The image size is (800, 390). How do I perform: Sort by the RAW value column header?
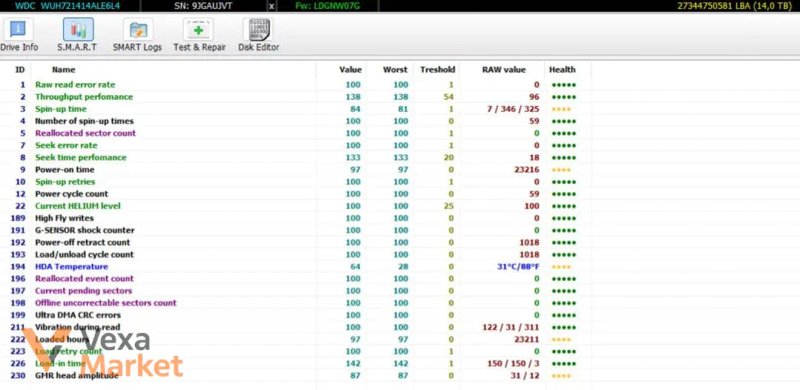pos(504,70)
